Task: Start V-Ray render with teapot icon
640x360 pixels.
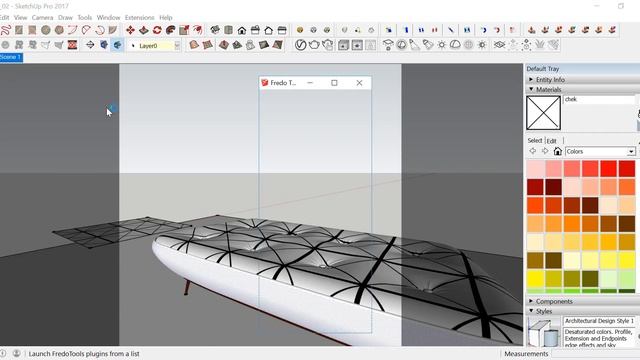Action: pos(314,45)
